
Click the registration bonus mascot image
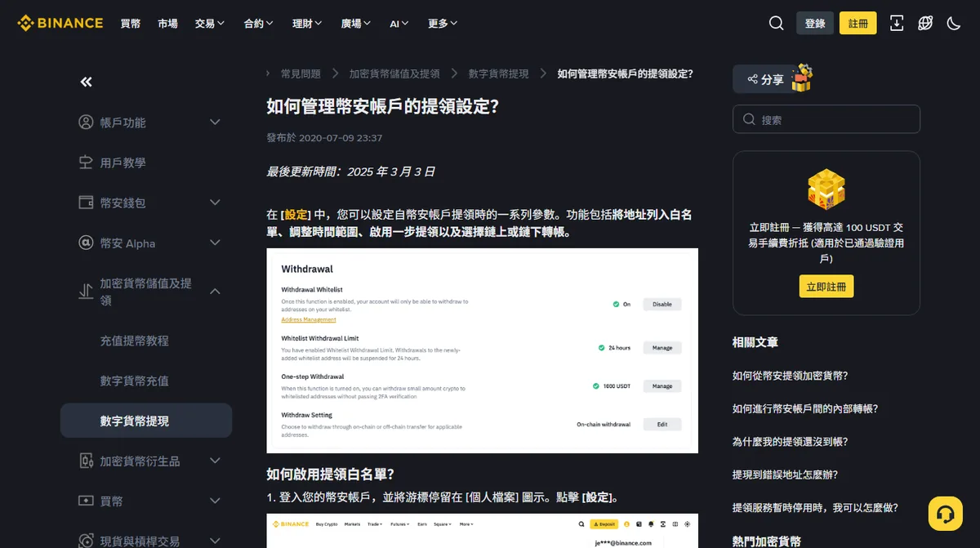[826, 189]
